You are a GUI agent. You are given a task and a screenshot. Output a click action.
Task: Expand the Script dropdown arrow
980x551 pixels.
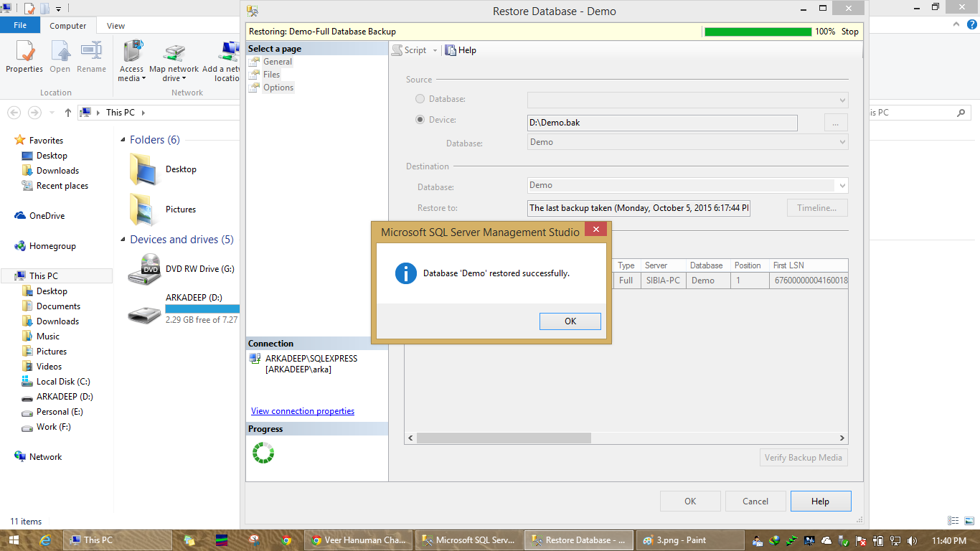point(435,50)
